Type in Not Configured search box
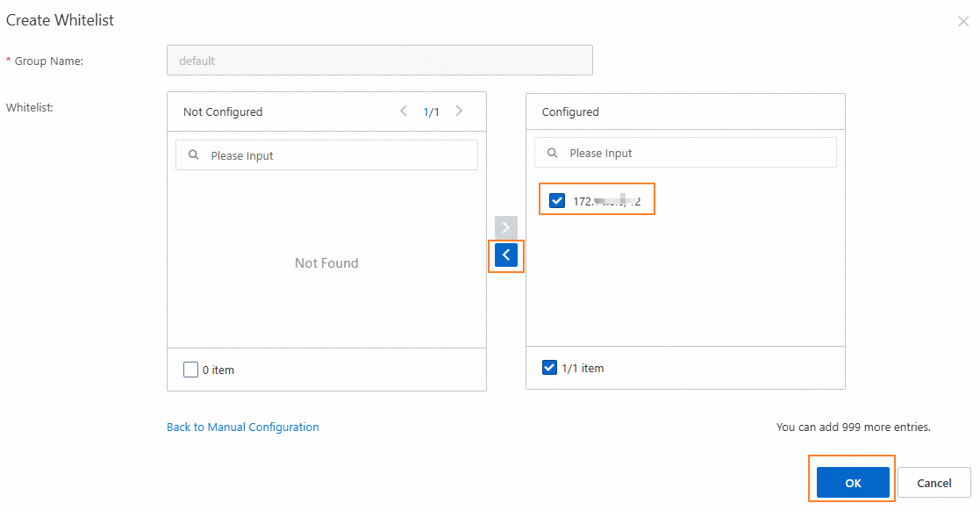The width and height of the screenshot is (980, 510). pos(338,155)
